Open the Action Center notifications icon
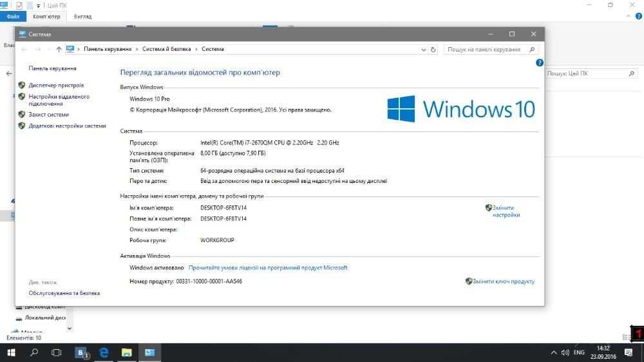Screen dimensions: 644x362 pos(629,352)
